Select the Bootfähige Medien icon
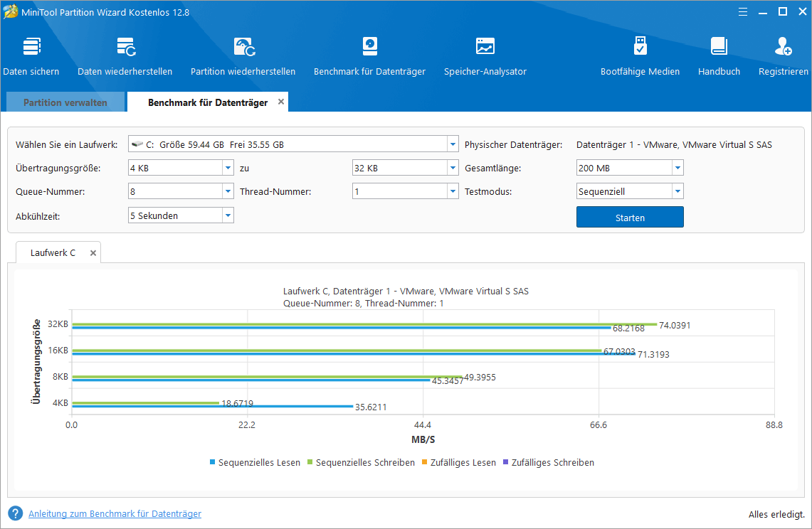 tap(640, 55)
